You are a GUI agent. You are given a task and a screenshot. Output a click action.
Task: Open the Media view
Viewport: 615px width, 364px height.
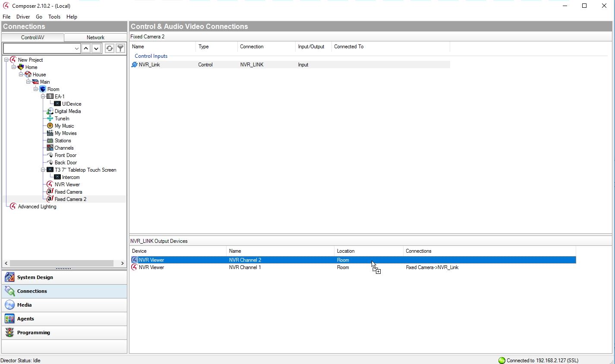pos(64,305)
